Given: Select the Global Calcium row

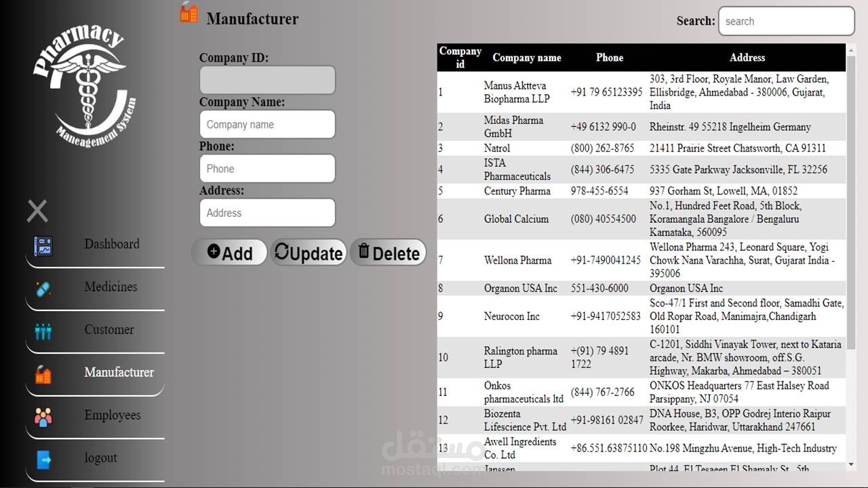Looking at the screenshot, I should click(642, 219).
